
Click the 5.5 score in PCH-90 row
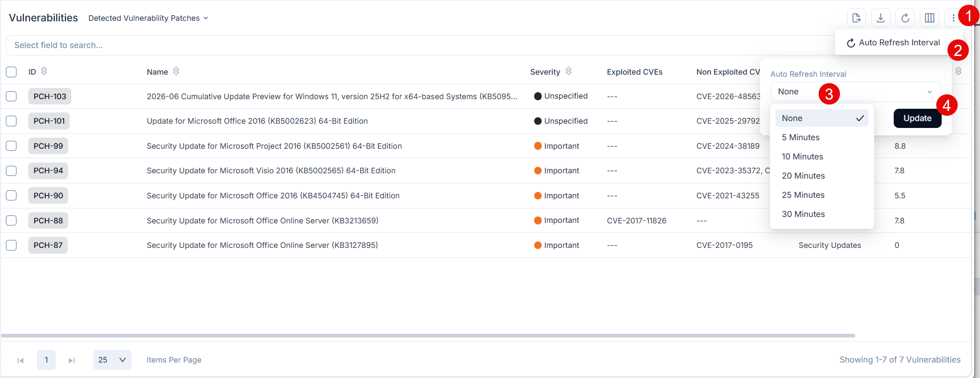(x=900, y=196)
